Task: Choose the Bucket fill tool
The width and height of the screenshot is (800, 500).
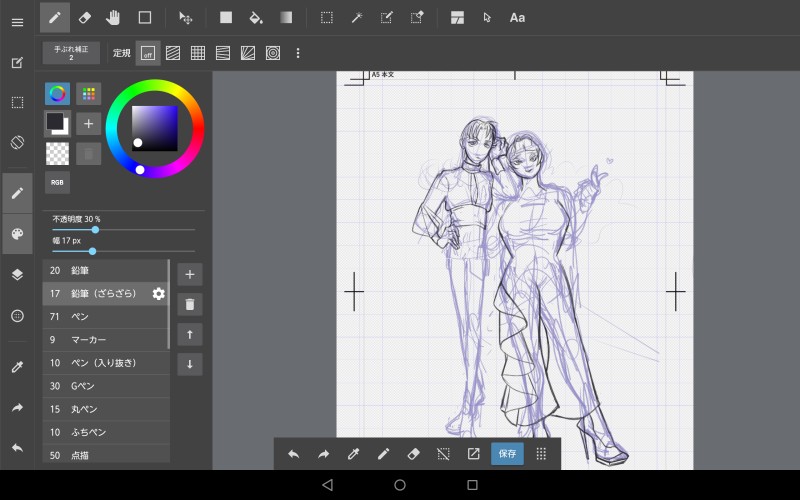Action: point(255,17)
